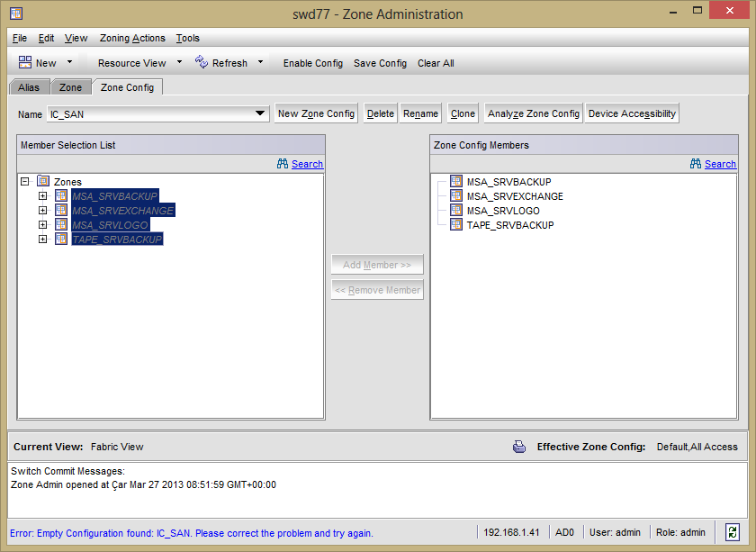Click the Delete button

pos(381,113)
